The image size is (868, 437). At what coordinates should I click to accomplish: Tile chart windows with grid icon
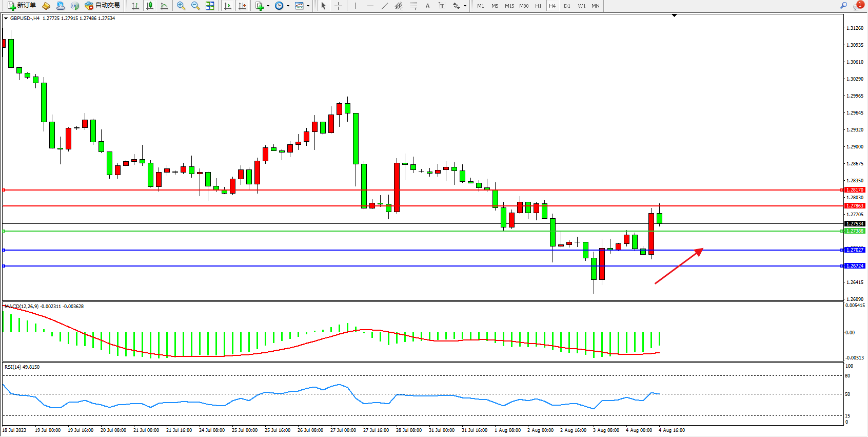click(x=210, y=6)
